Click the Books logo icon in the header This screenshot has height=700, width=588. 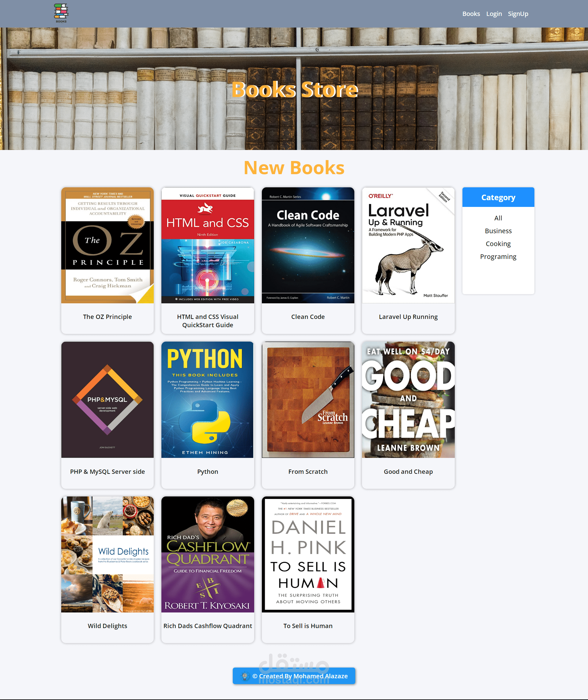[61, 13]
